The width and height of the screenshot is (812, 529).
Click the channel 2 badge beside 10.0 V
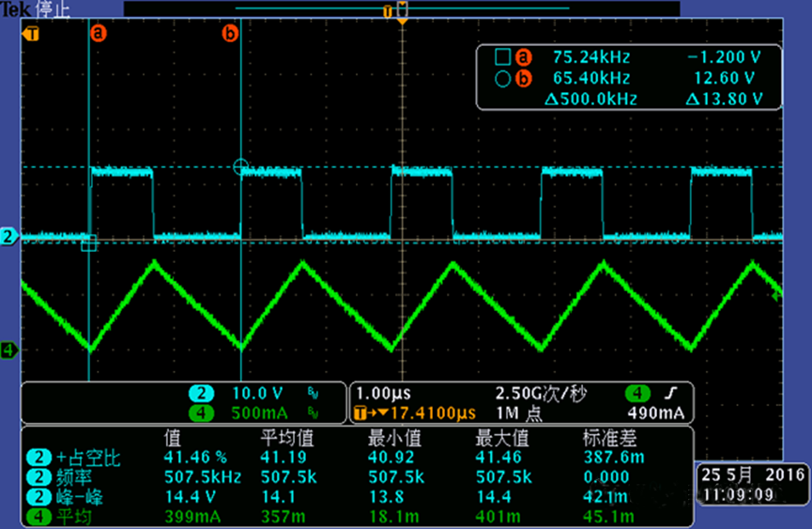click(199, 393)
